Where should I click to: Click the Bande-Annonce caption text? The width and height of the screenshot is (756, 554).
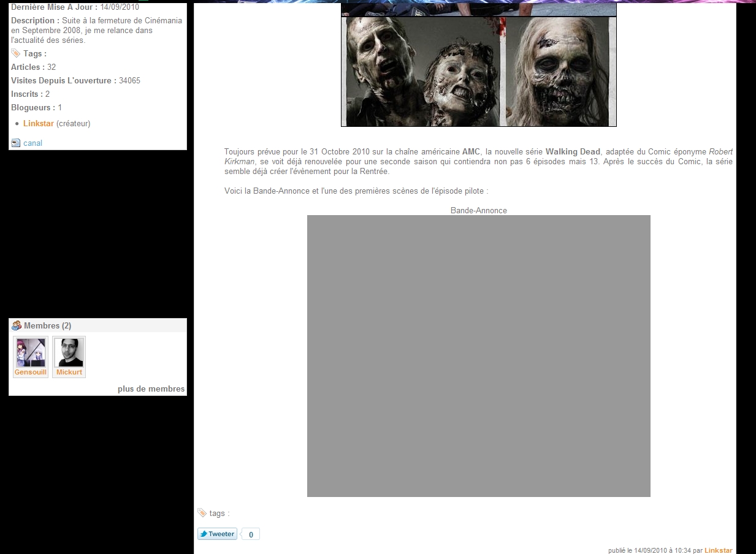[478, 210]
